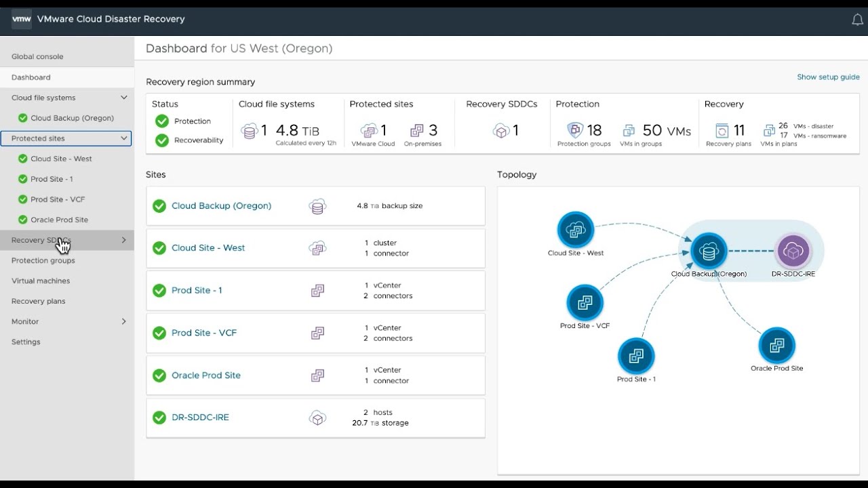Click the on-premises icon in Prod Site - VCF row

pos(317,333)
